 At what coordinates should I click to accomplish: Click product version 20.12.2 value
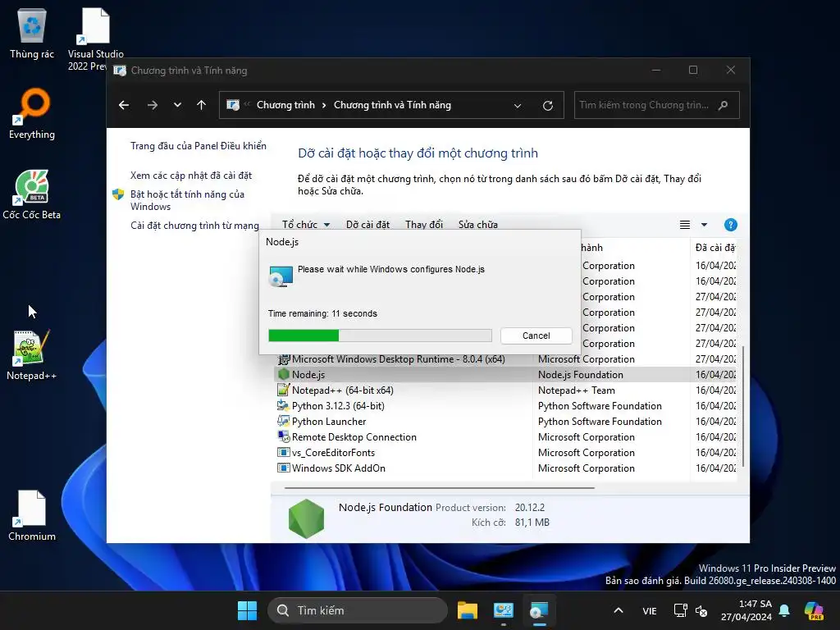[x=529, y=507]
